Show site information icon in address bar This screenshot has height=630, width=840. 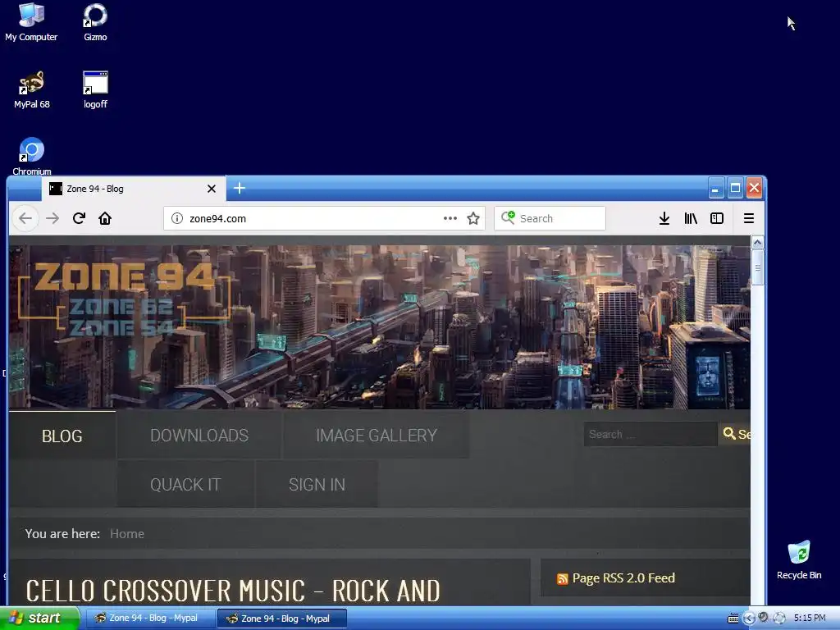pos(177,218)
